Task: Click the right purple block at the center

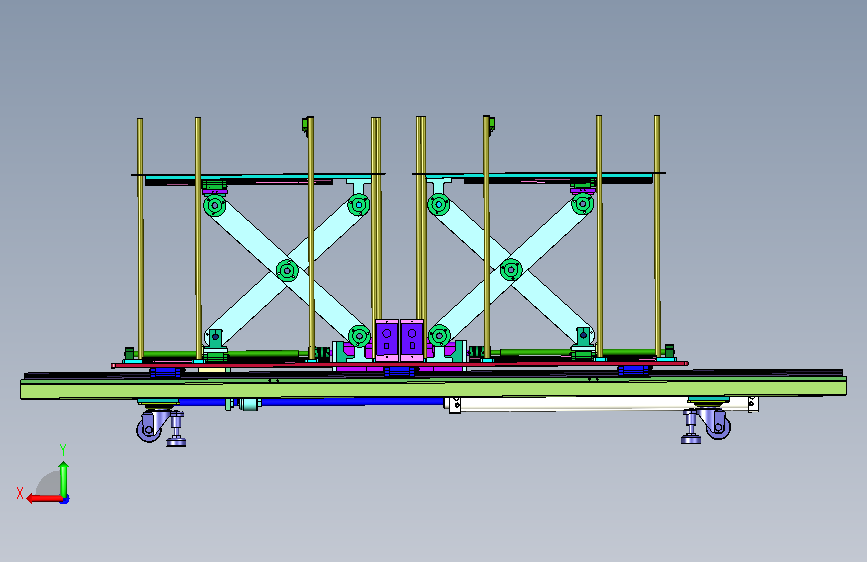Action: [412, 340]
